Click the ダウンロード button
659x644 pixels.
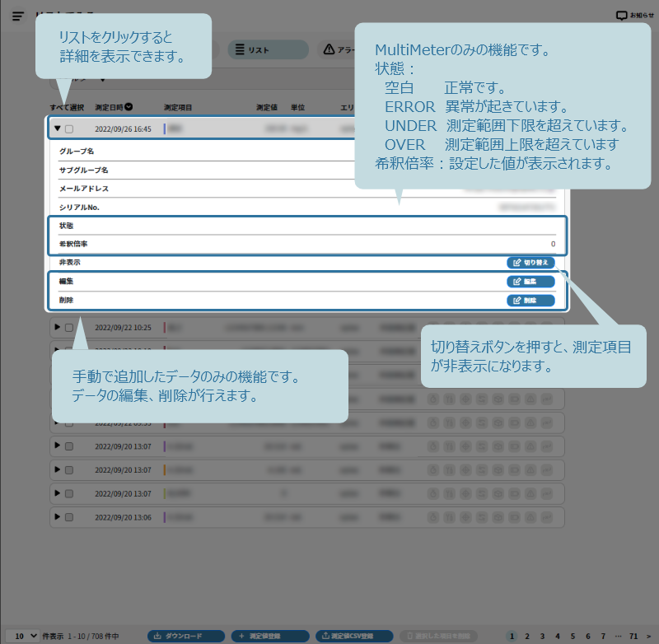186,636
